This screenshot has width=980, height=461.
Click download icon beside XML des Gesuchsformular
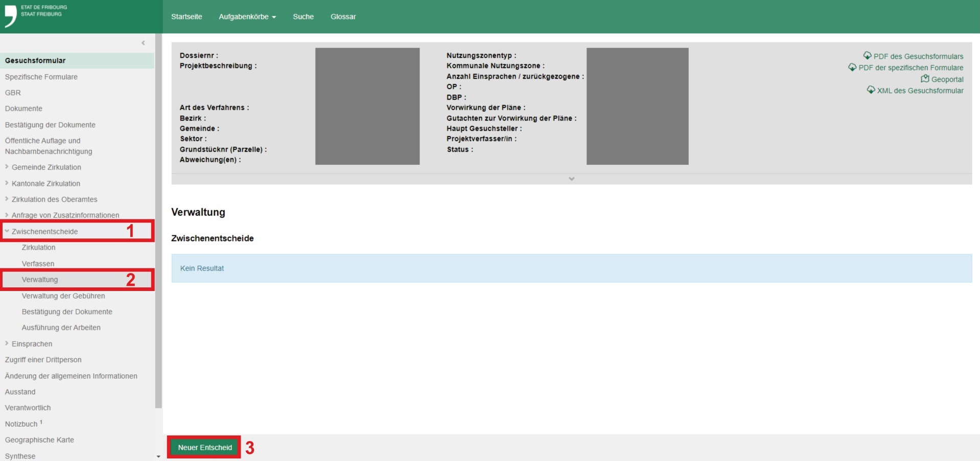pos(871,90)
